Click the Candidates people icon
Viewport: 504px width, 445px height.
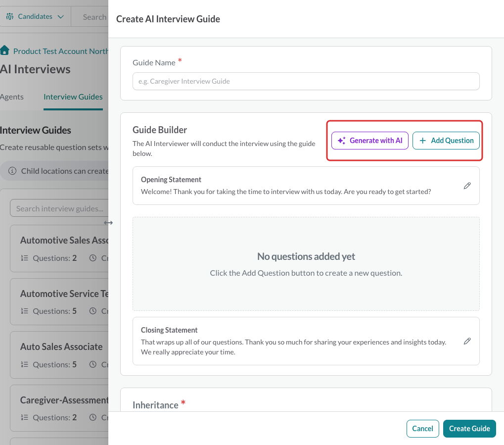10,16
